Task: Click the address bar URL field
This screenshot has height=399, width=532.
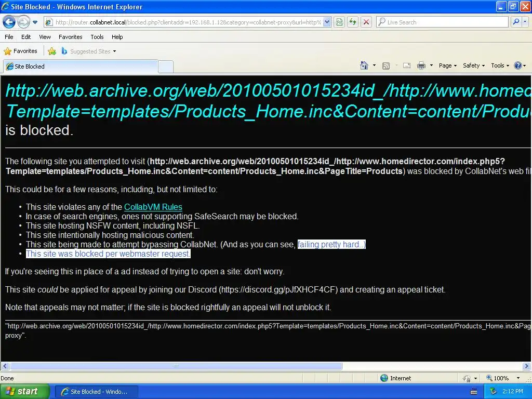Action: tap(188, 22)
